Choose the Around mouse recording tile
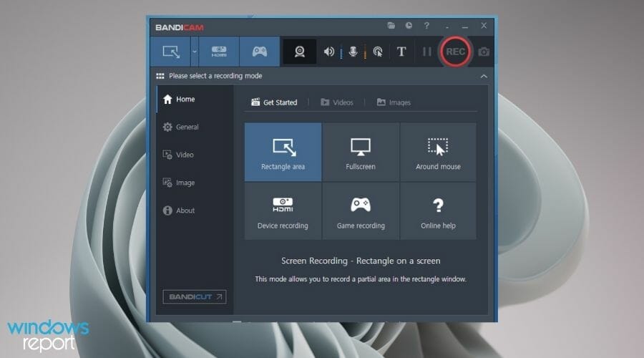Viewport: 644px width, 358px height. [438, 152]
